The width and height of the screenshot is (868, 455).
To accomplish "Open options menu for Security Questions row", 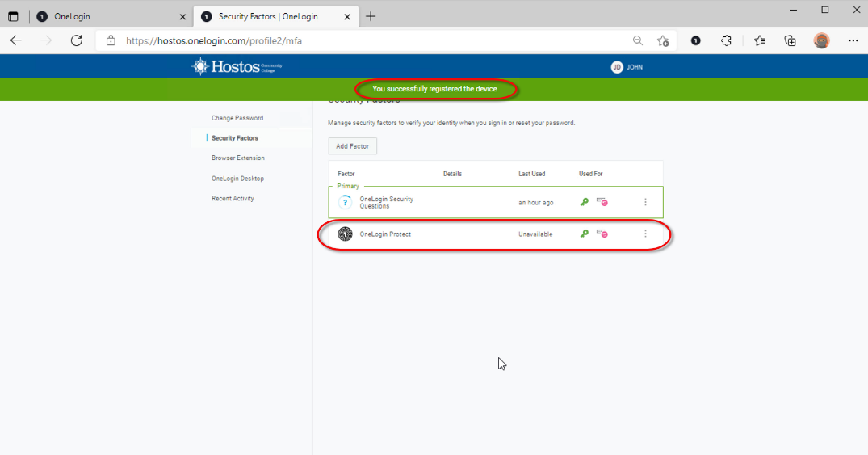I will (645, 202).
